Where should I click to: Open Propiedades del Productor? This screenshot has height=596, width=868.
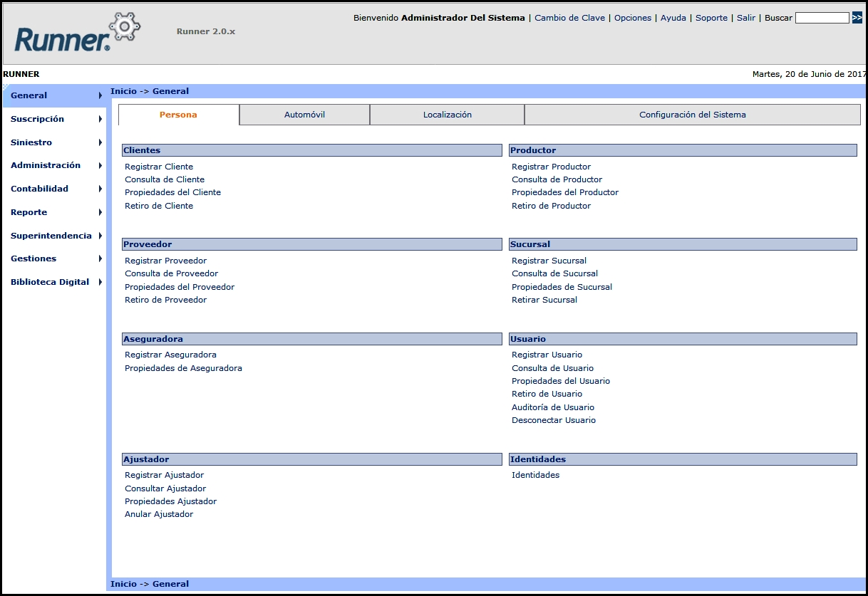[565, 192]
